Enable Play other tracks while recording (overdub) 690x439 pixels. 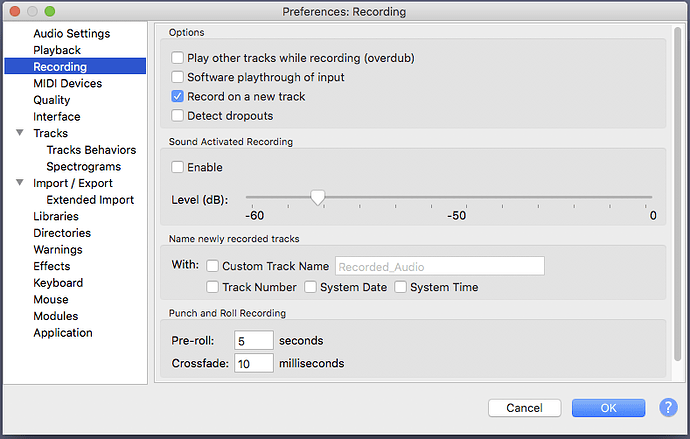pyautogui.click(x=178, y=58)
